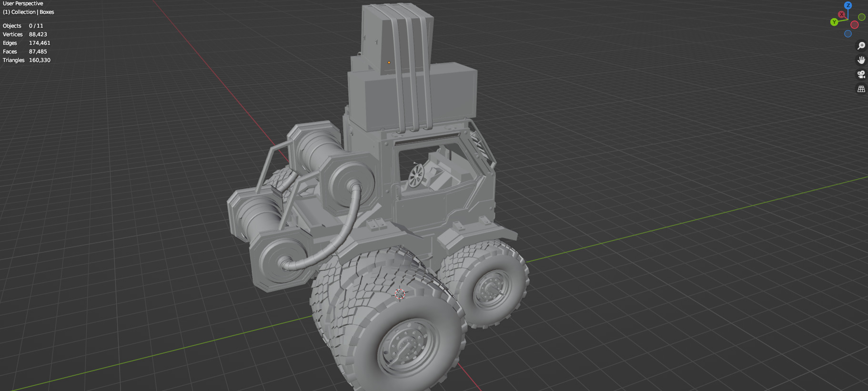Image resolution: width=868 pixels, height=391 pixels.
Task: Click the 'User Perspective' overlay text
Action: coord(23,3)
